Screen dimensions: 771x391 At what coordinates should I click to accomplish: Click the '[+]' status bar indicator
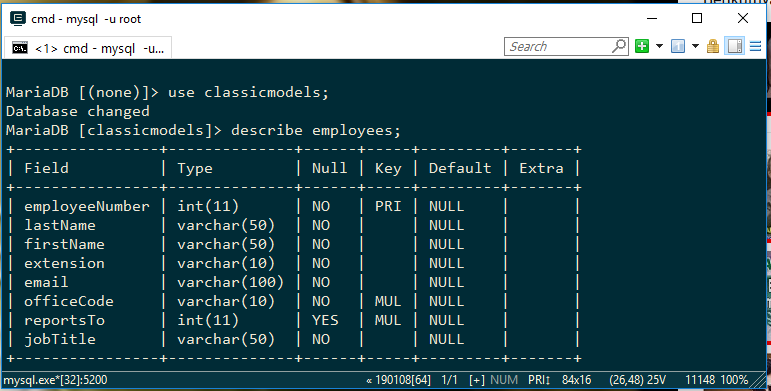point(477,380)
